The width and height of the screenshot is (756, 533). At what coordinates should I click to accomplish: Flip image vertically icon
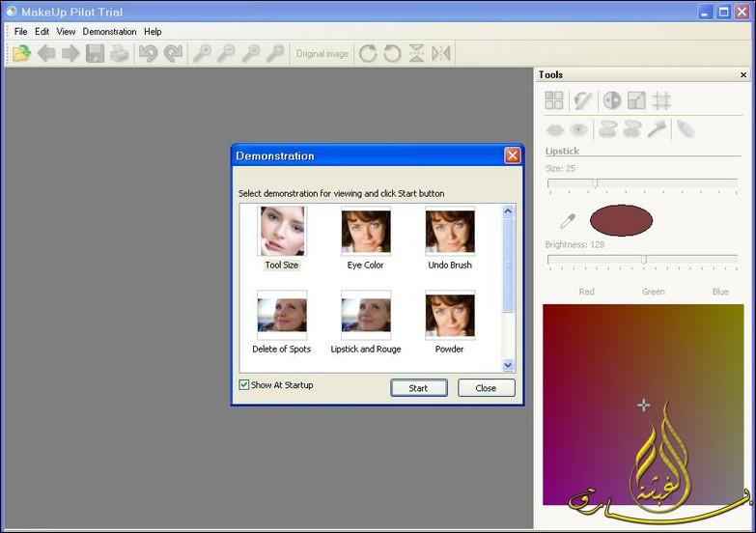point(416,53)
